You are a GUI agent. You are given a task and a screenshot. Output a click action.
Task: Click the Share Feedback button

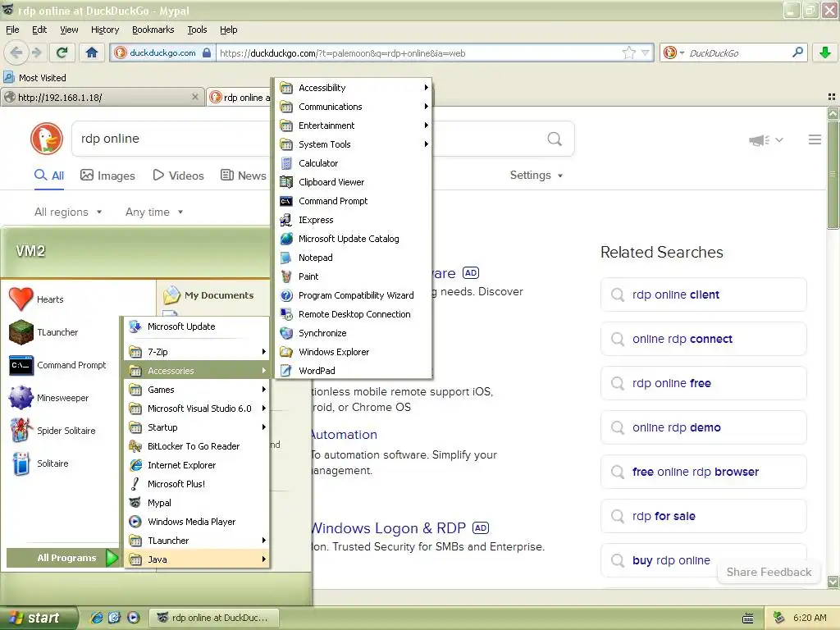[769, 572]
